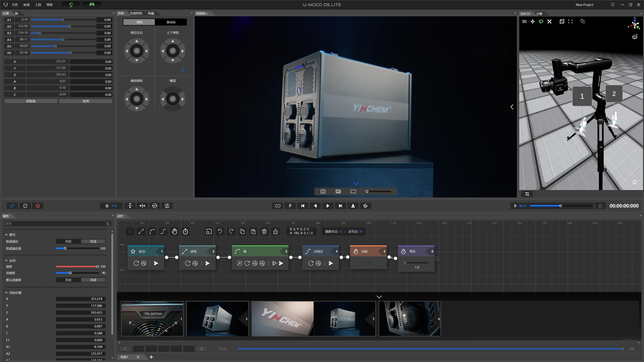644x362 pixels.
Task: Open the video toolbar blue chevron
Action: point(356,184)
